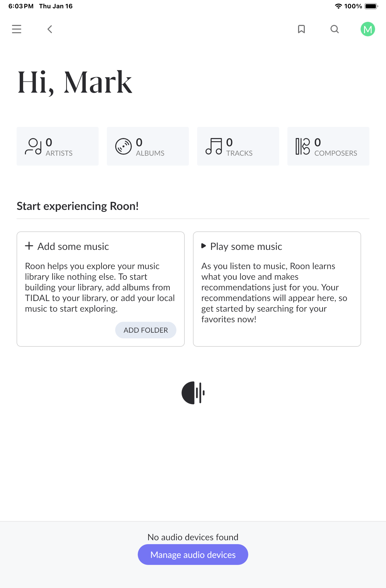The width and height of the screenshot is (386, 588).
Task: Open the 0 Artists tile
Action: [58, 146]
